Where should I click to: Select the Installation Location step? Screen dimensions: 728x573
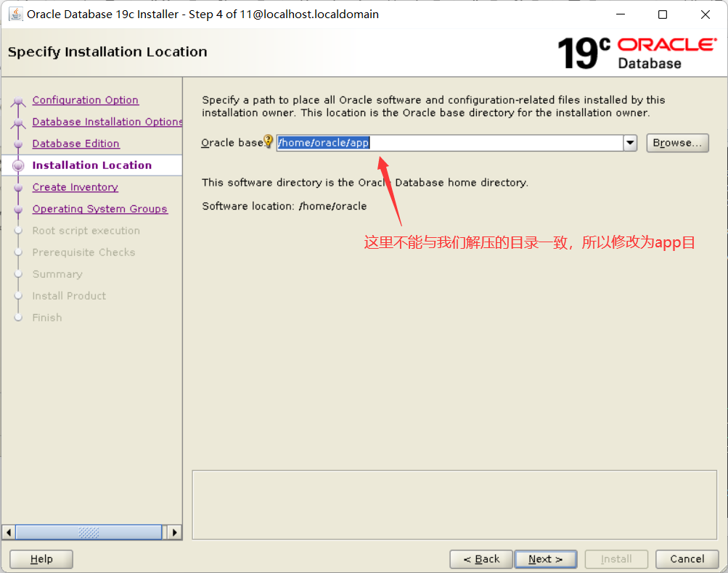(x=92, y=165)
